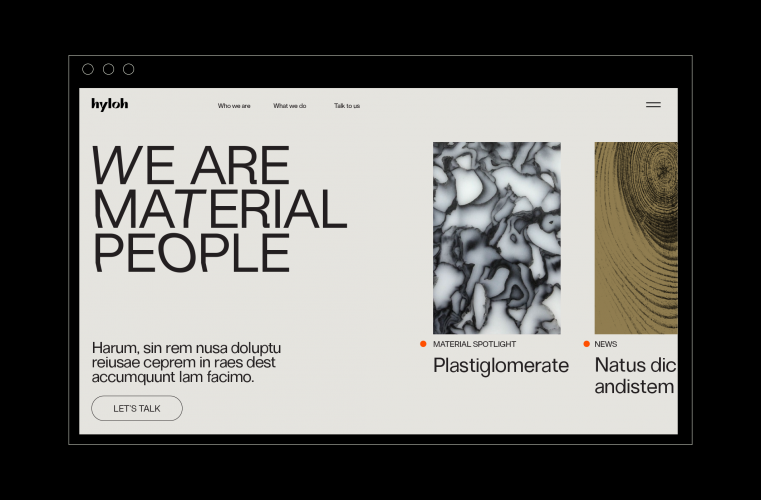Click the orange dot beside MATERIAL SPOTLIGHT
The width and height of the screenshot is (761, 500).
423,344
